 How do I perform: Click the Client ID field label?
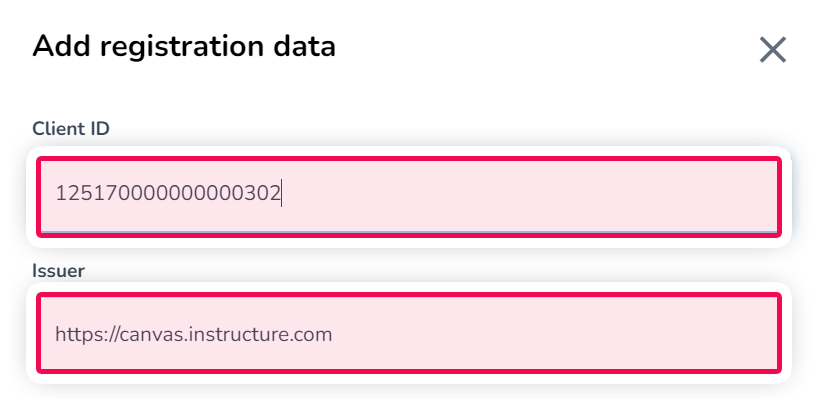point(71,129)
